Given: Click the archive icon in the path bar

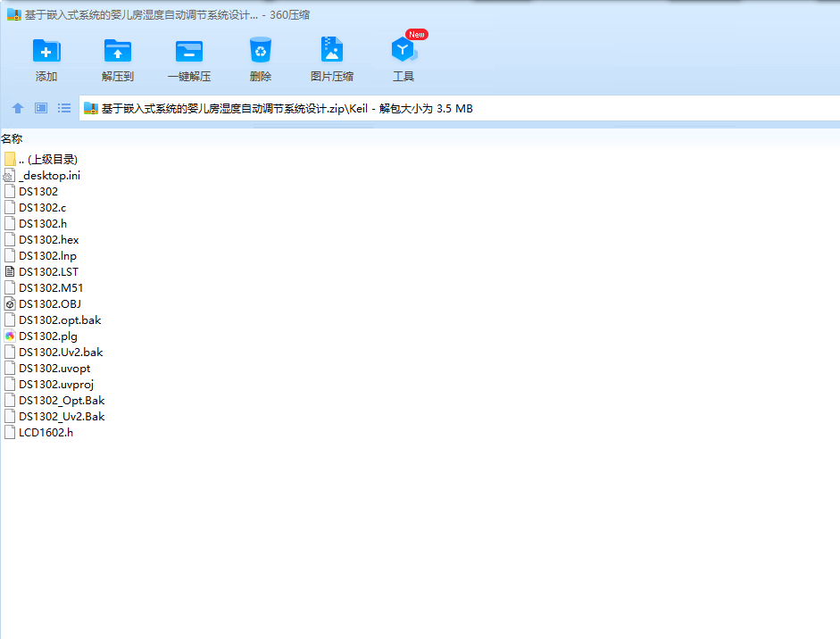Looking at the screenshot, I should pos(91,108).
